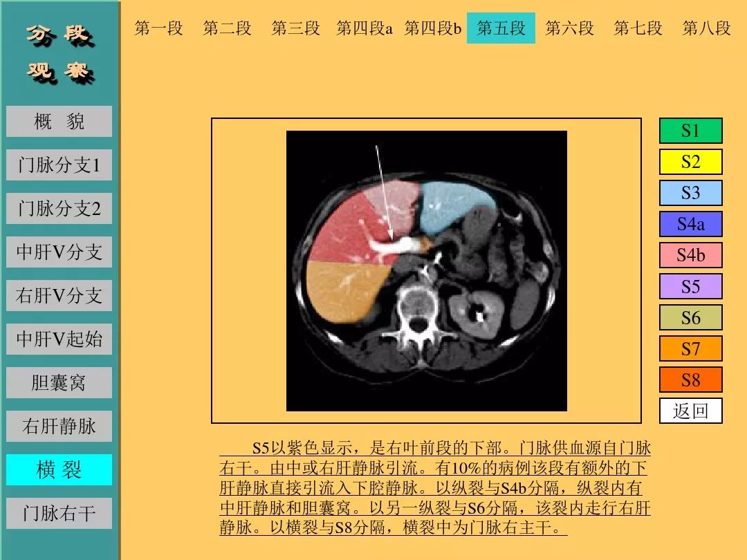Go to the 第八段 tab
The image size is (747, 560).
pyautogui.click(x=706, y=28)
